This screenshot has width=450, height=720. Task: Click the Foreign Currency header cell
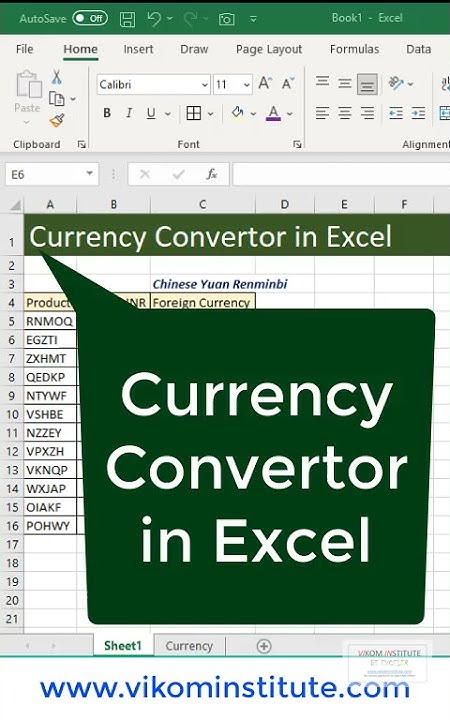point(202,303)
